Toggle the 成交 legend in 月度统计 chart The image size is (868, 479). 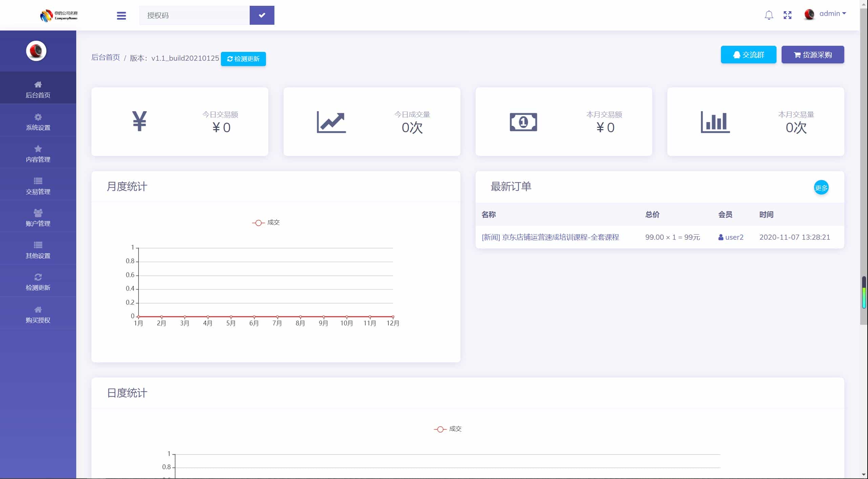[266, 223]
